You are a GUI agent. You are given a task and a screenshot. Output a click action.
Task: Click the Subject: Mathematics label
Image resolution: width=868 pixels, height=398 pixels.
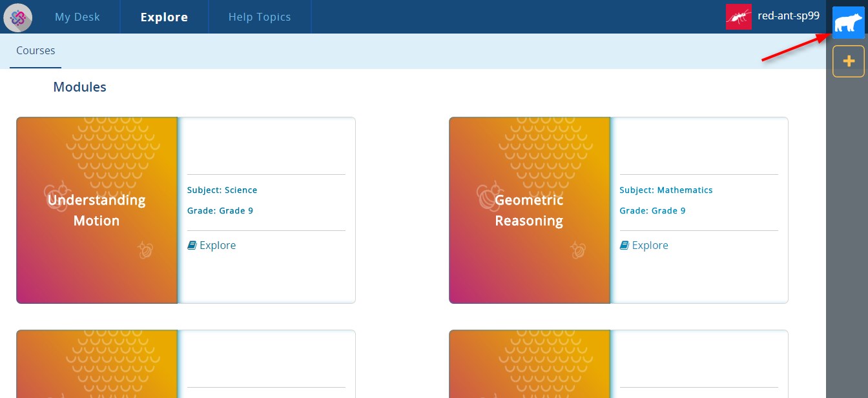666,190
